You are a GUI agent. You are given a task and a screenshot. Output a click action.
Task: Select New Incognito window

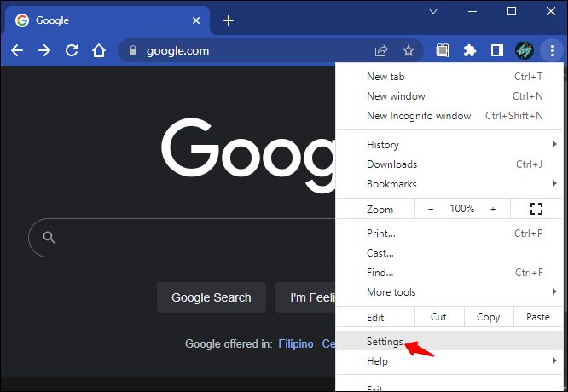pyautogui.click(x=419, y=116)
